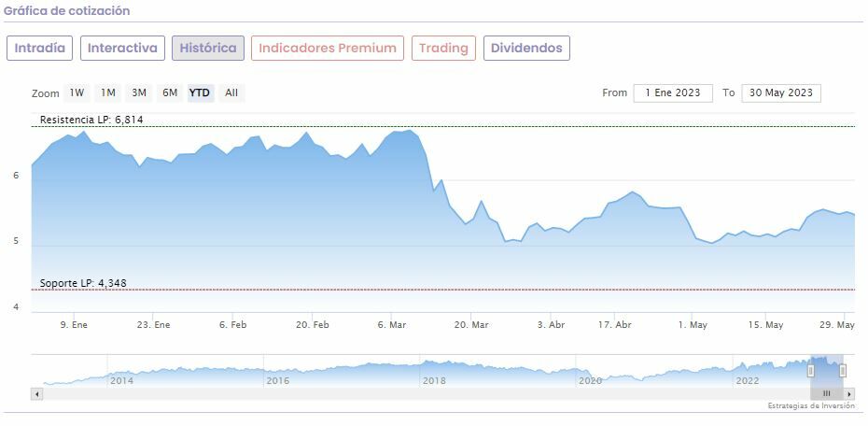
Task: Select YTD zoom range
Action: click(x=200, y=92)
